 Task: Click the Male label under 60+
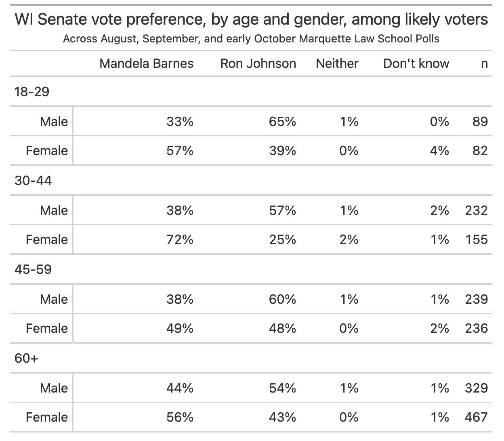point(54,388)
